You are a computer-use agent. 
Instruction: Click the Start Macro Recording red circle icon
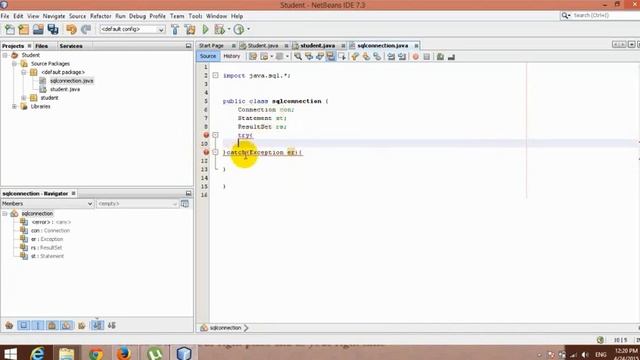416,57
